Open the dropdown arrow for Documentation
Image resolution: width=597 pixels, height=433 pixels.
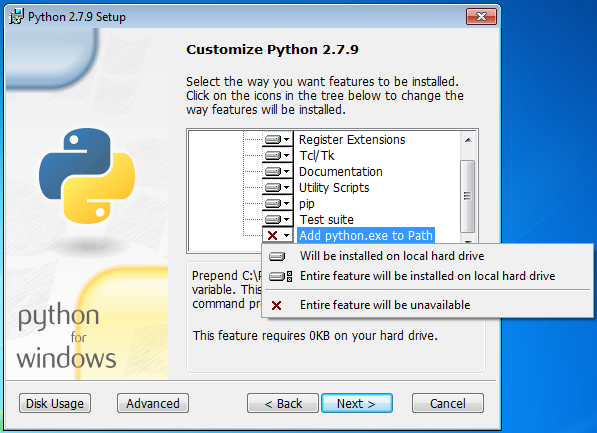pyautogui.click(x=287, y=172)
